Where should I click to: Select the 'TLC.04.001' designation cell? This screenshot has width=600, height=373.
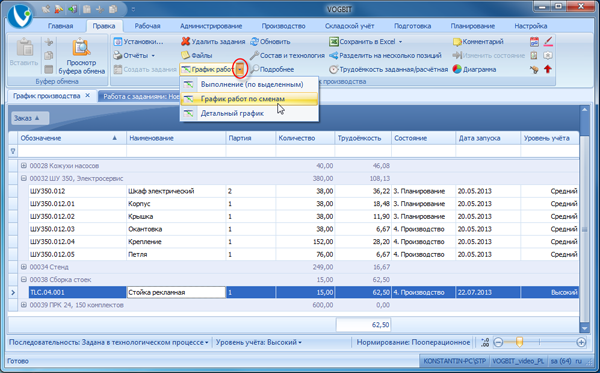(x=77, y=292)
